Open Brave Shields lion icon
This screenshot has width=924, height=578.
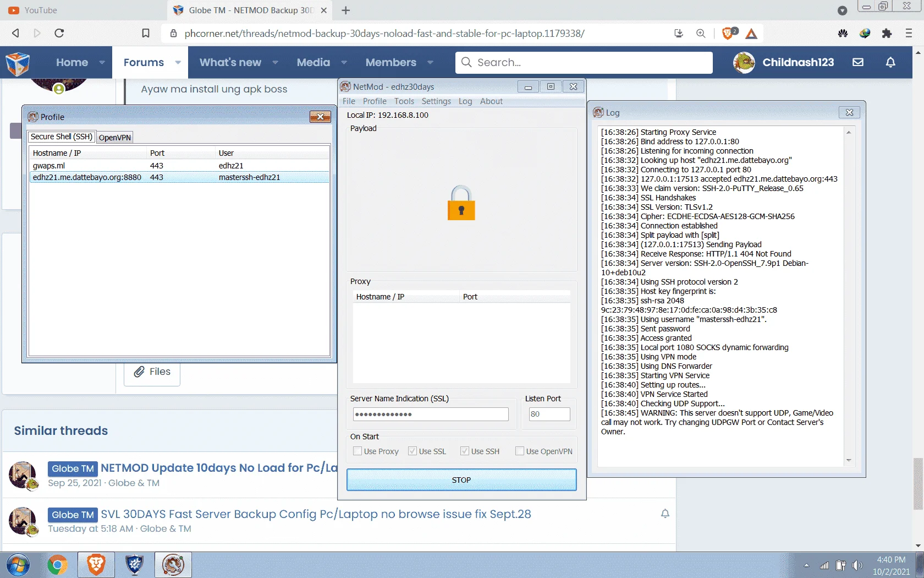point(729,33)
